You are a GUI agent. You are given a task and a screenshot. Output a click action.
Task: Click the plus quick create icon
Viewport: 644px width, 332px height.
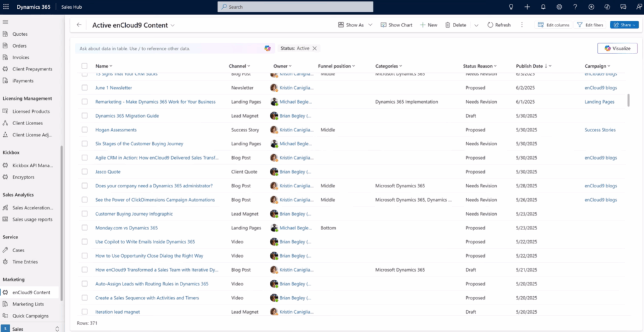click(528, 6)
